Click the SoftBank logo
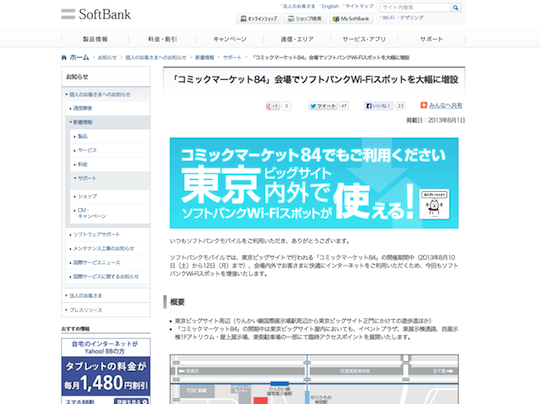The height and width of the screenshot is (404, 540). point(96,14)
